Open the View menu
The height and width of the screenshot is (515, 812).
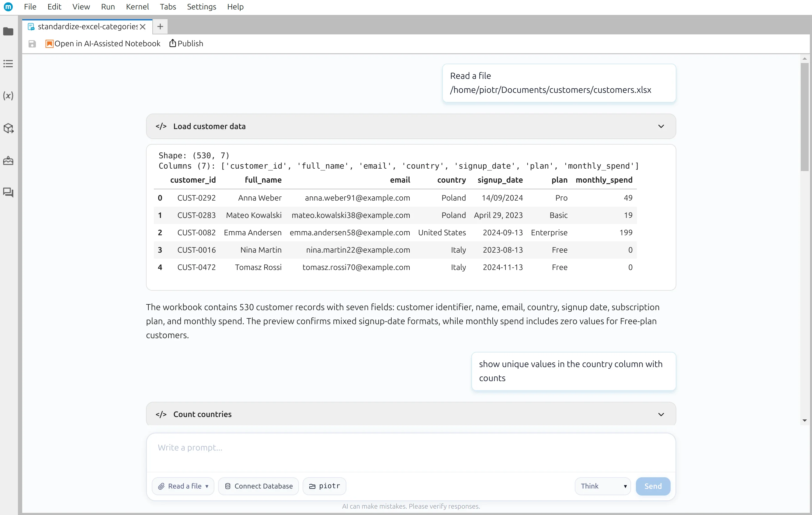pyautogui.click(x=81, y=7)
